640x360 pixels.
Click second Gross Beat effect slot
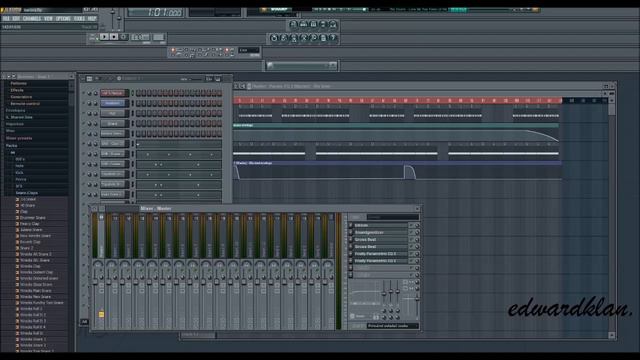coord(380,247)
